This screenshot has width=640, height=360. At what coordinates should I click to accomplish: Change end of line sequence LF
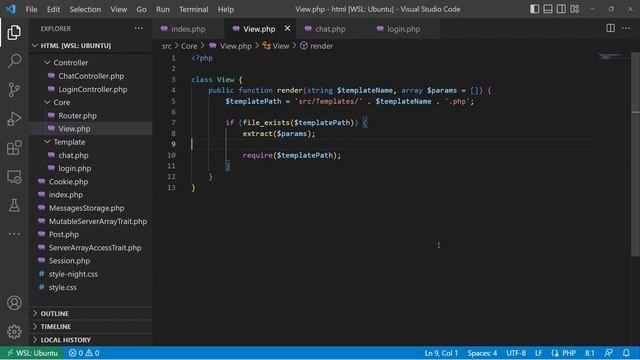pos(538,353)
